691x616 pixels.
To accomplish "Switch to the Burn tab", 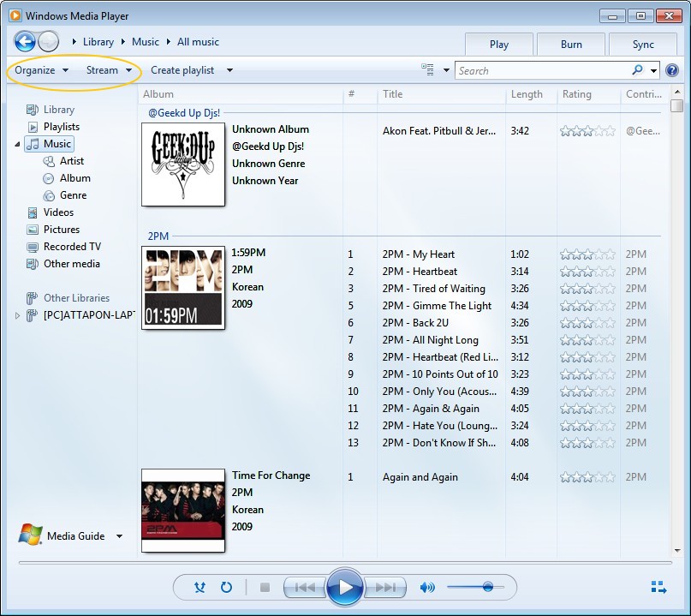I will [x=571, y=44].
